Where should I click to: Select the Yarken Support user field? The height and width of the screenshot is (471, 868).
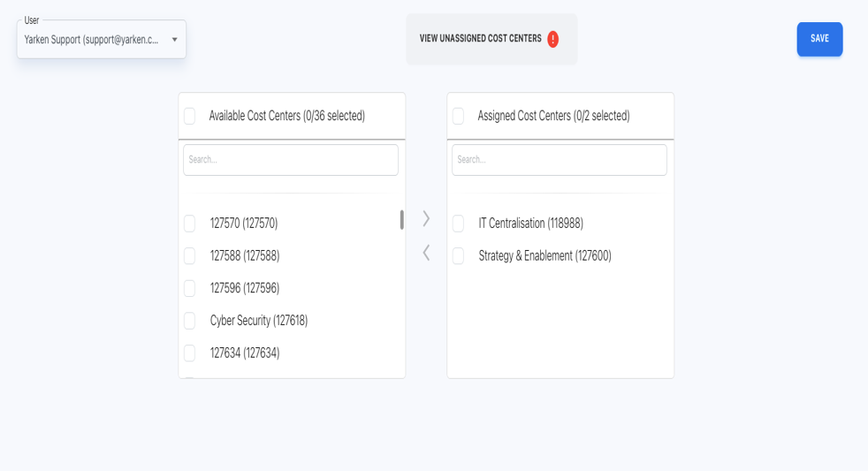92,40
